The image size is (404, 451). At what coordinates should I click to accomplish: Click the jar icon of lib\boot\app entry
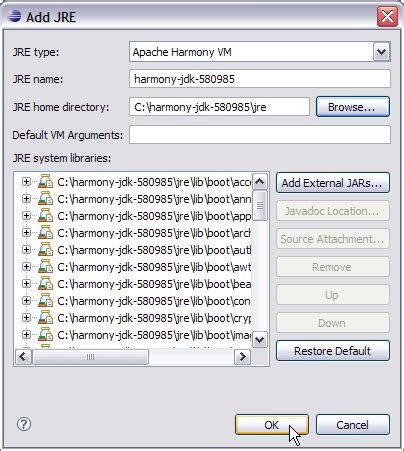pyautogui.click(x=45, y=216)
